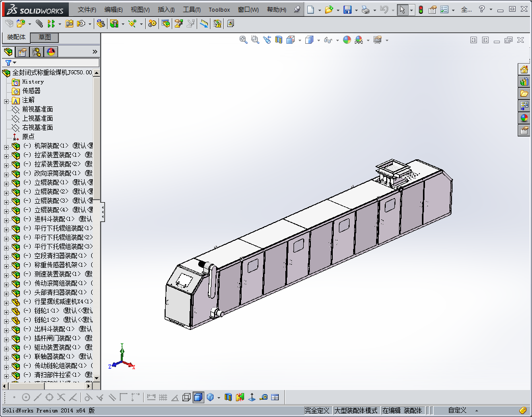Click the Rebuild traffic light icon
Screen dimensions: 532x417
tap(421, 10)
